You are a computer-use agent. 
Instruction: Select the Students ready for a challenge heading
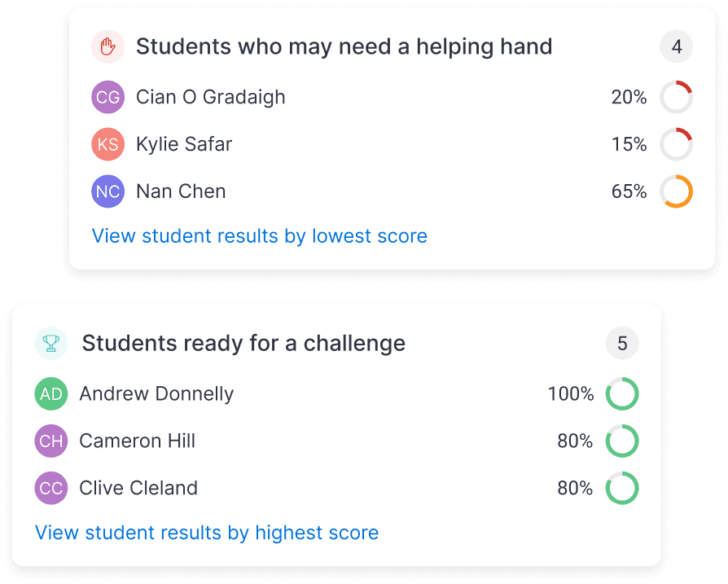[x=242, y=343]
